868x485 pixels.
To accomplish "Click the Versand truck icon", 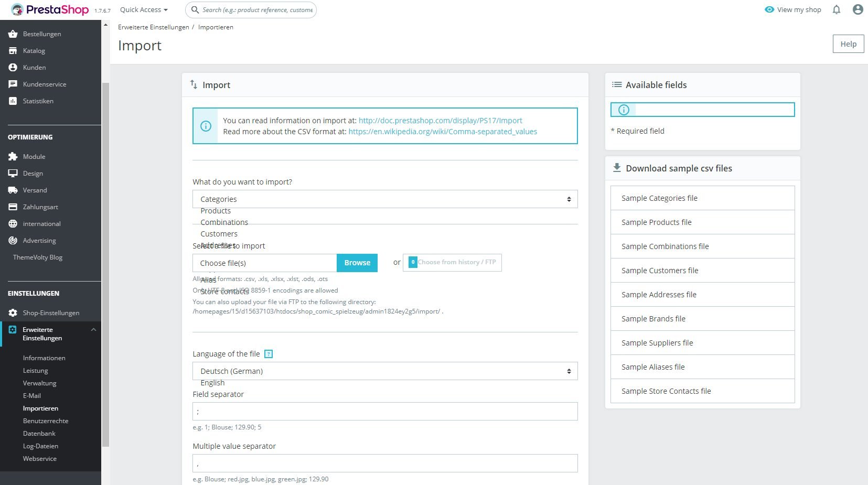I will pos(13,190).
